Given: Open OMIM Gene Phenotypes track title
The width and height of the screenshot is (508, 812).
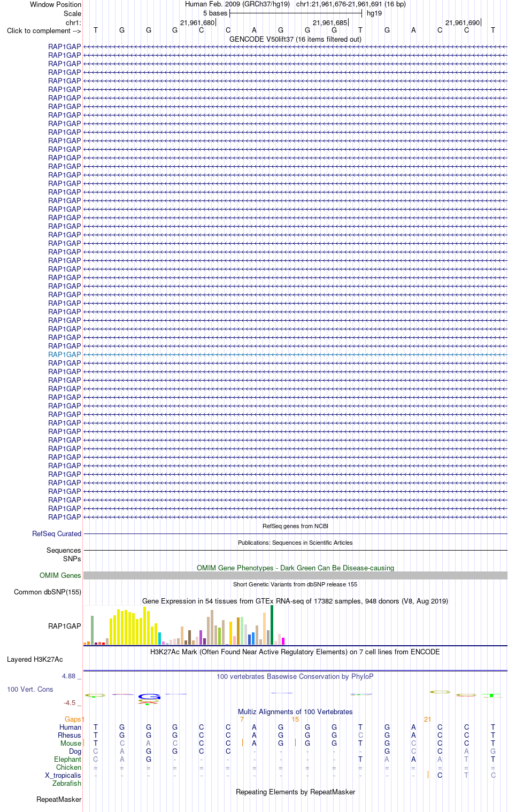Looking at the screenshot, I should tap(295, 568).
